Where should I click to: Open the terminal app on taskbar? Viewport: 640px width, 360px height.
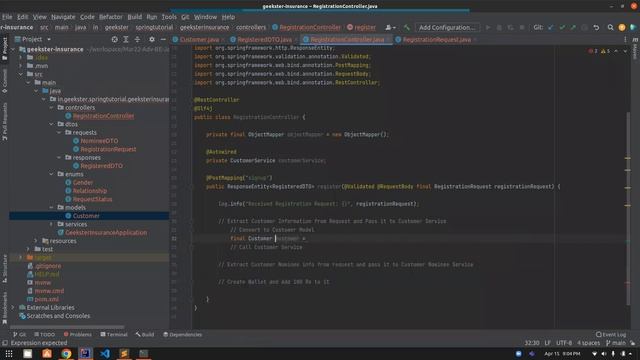pos(144,353)
